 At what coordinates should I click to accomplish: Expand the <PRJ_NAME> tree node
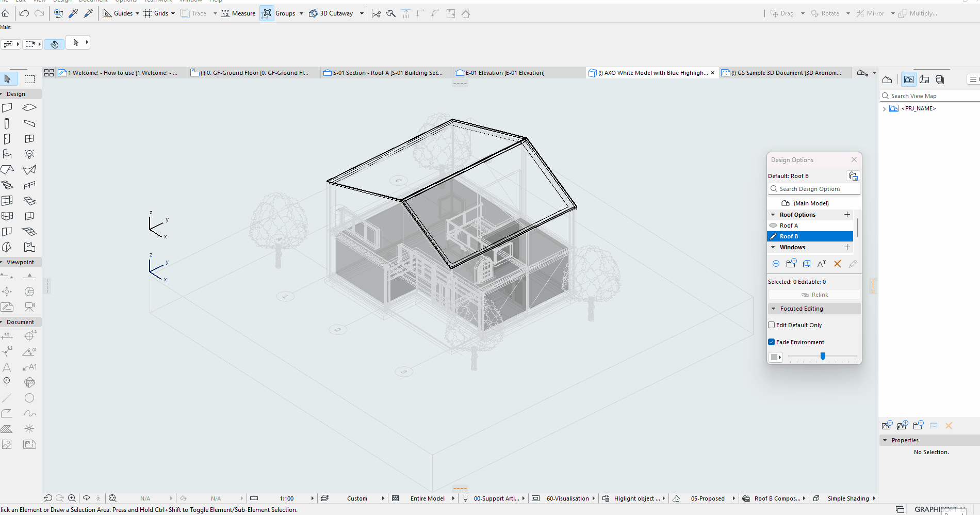(x=885, y=109)
